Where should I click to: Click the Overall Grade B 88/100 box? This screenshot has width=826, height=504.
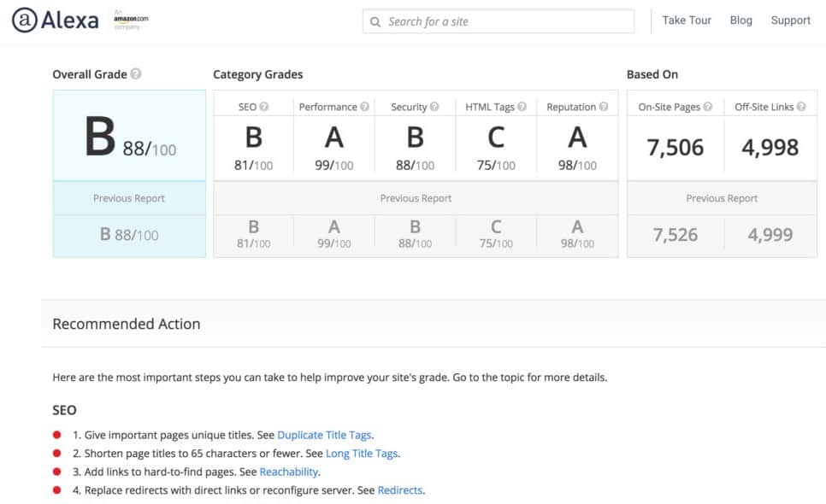tap(129, 137)
